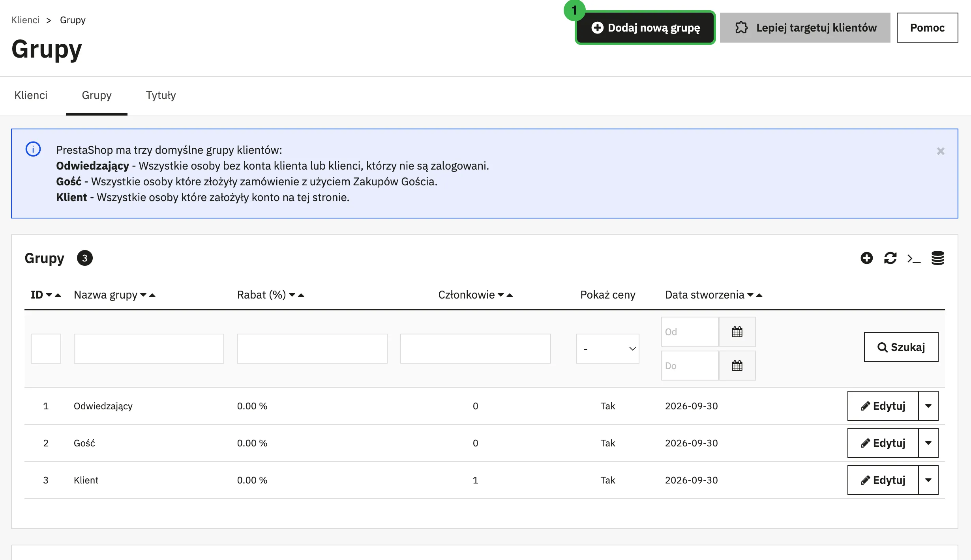Viewport: 971px width, 560px height.
Task: Open the Od date calendar picker
Action: 737,332
